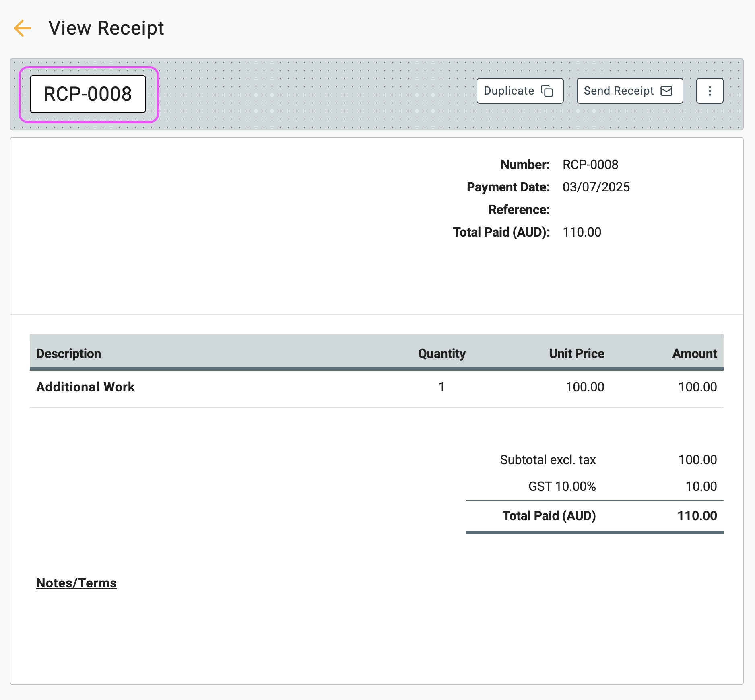Click the Additional Work line item
This screenshot has height=700, width=755.
[x=86, y=387]
